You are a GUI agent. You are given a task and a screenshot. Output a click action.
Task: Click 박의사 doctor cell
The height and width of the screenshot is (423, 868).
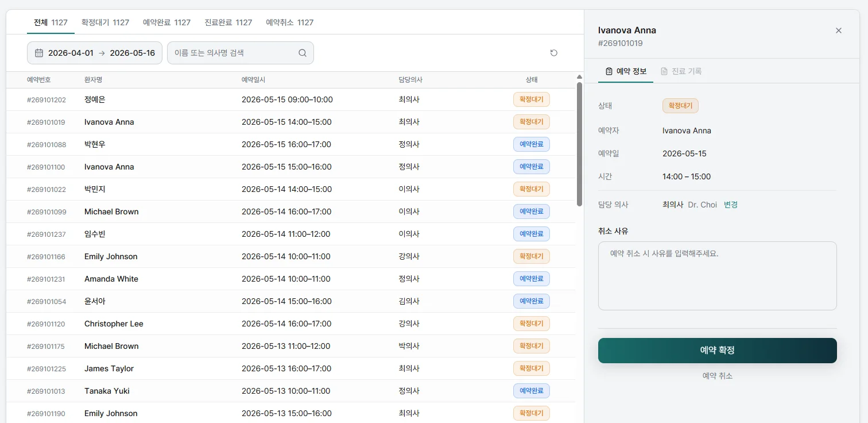point(409,346)
